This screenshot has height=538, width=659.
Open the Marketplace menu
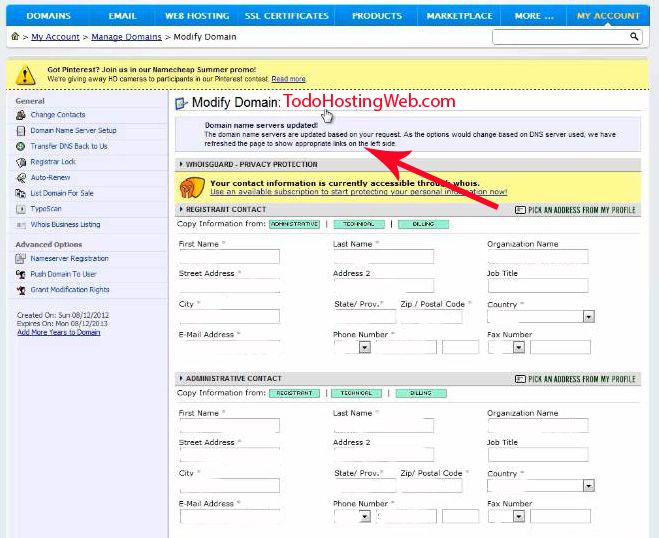[459, 16]
